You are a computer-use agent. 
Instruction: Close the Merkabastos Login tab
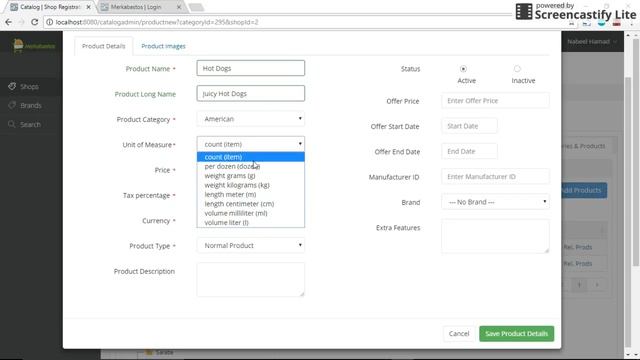[x=179, y=7]
